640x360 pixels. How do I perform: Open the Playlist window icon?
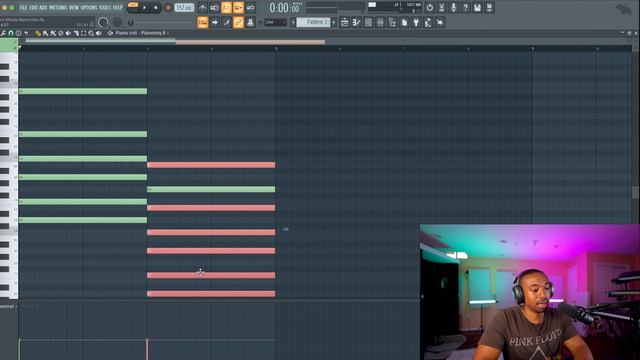(x=344, y=22)
